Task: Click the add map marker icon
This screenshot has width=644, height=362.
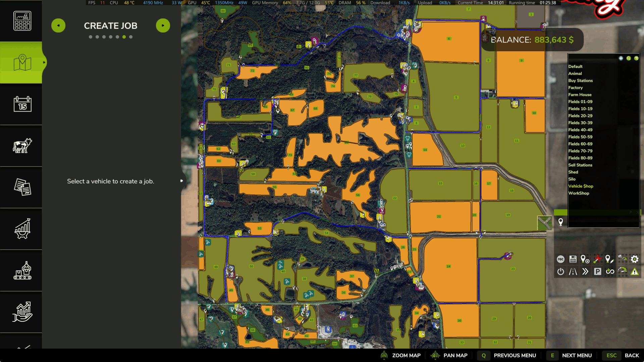Action: 585,259
